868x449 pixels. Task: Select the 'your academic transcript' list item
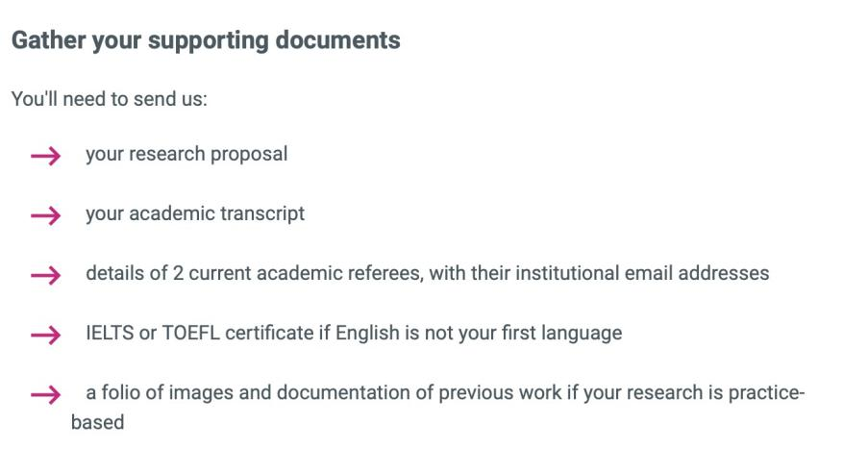tap(195, 213)
